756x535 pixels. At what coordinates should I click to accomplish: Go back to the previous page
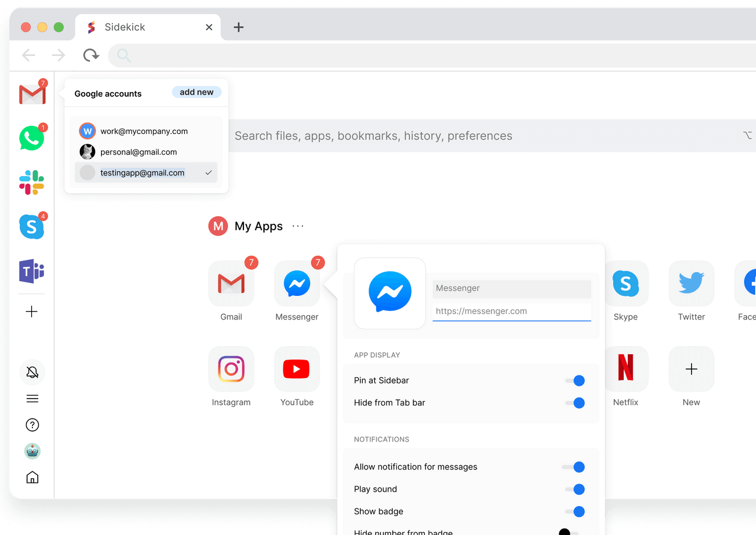tap(28, 56)
